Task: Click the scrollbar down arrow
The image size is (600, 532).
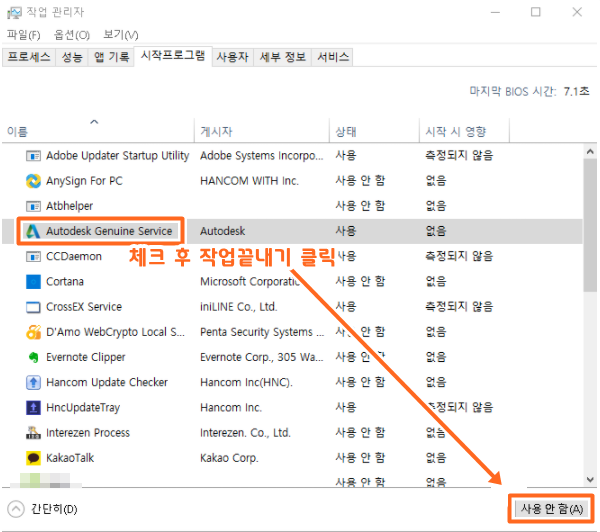Action: pos(590,480)
